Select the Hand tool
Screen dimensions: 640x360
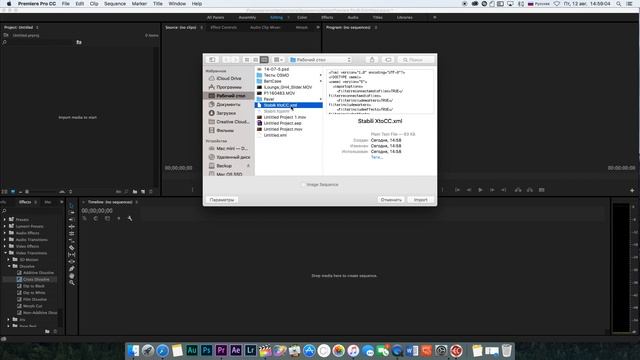[x=71, y=276]
